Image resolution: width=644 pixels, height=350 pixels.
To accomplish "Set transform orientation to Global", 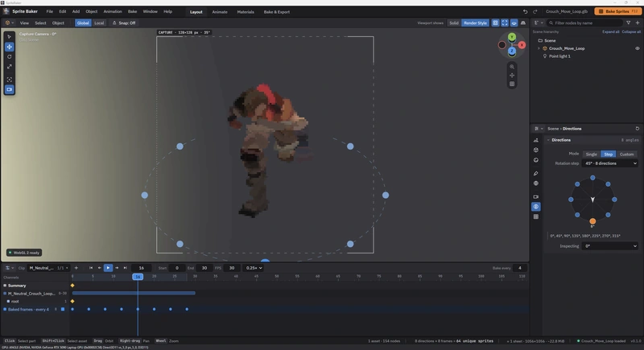I will pyautogui.click(x=83, y=23).
